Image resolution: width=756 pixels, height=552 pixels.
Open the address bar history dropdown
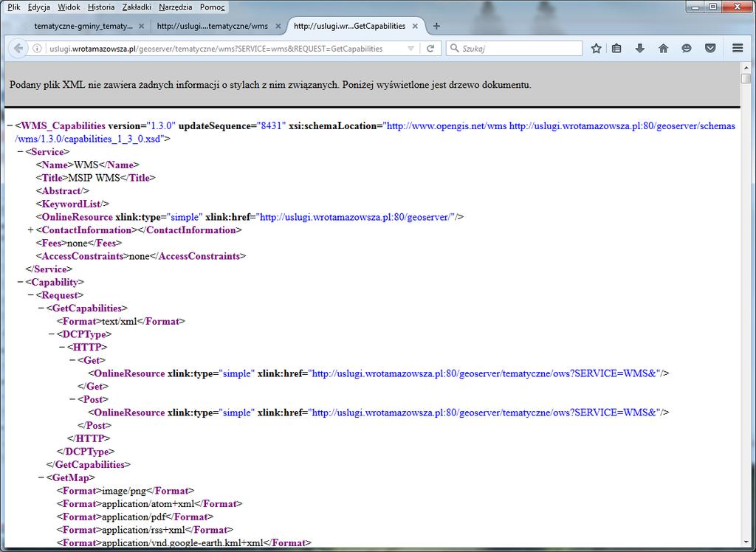pos(410,49)
